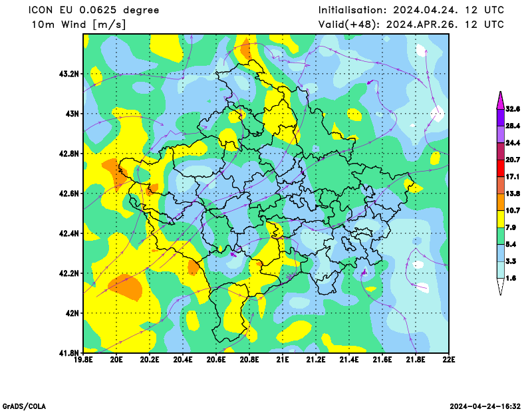Click the 'ICON EU 0.0625 degree' title
The image size is (532, 411).
tap(94, 10)
